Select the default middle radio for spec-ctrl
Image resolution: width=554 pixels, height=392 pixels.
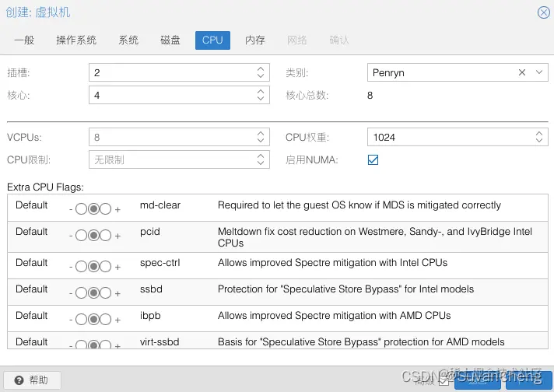[93, 266]
